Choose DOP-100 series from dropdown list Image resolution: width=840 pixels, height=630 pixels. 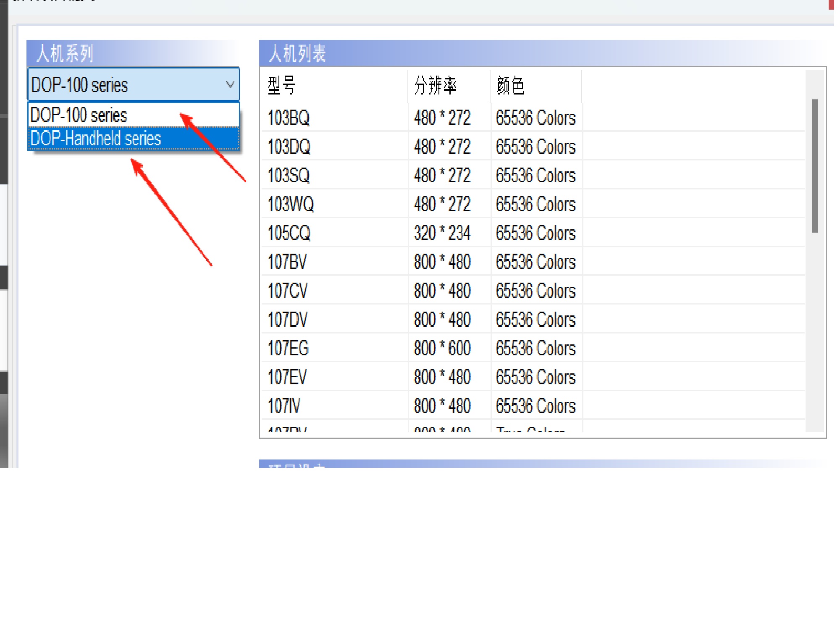79,115
